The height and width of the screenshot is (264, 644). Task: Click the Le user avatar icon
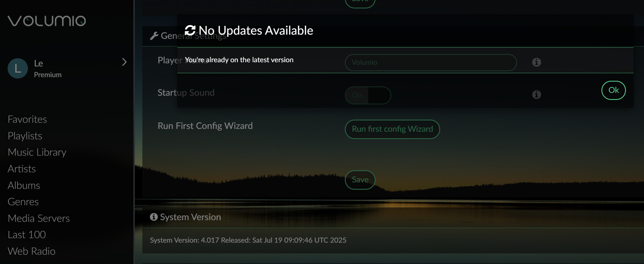18,68
